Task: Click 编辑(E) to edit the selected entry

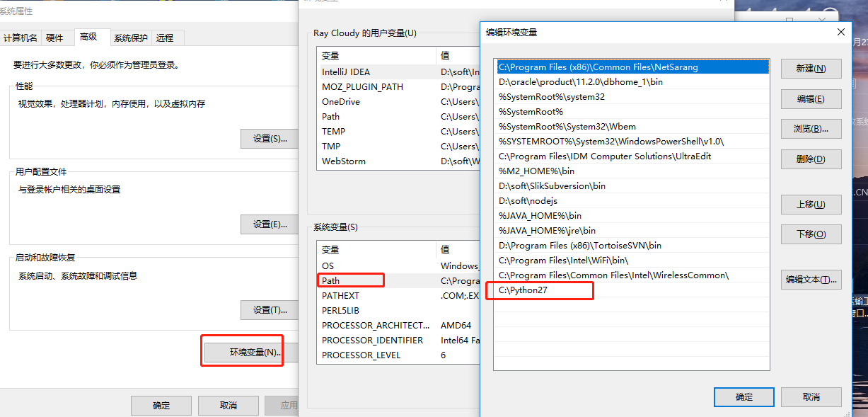Action: (811, 98)
